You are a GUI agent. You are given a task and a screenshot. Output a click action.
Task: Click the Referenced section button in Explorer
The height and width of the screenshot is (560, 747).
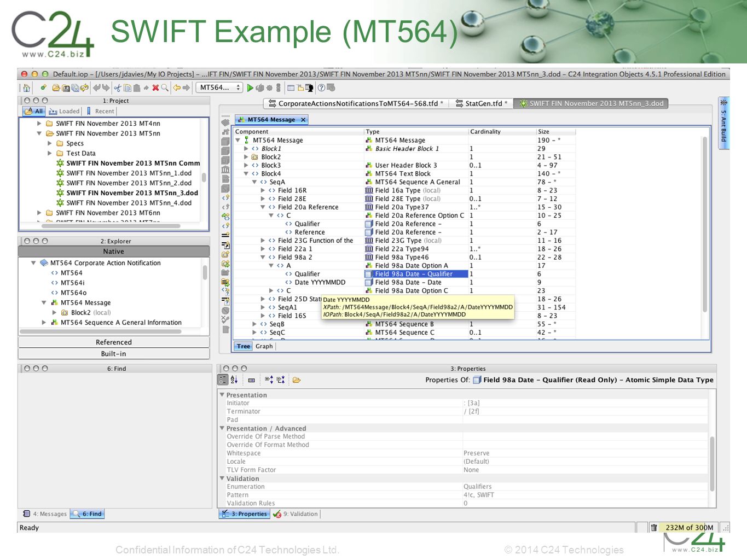114,342
